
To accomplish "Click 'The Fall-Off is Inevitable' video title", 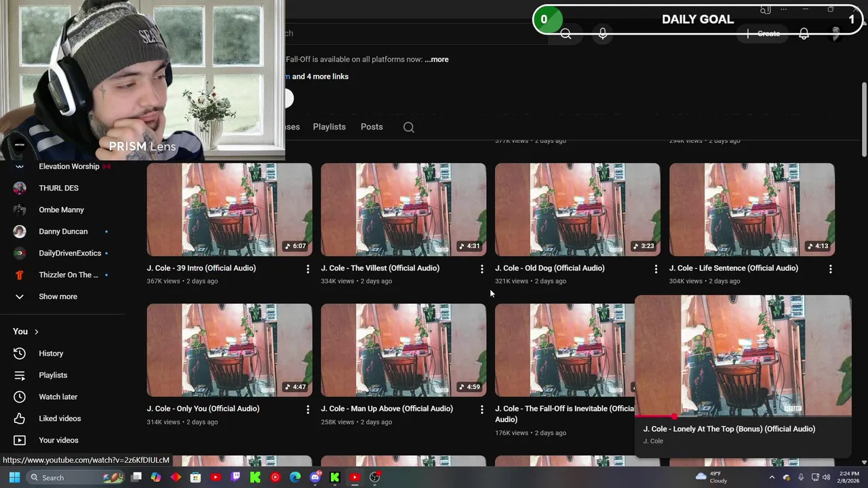I will 564,414.
